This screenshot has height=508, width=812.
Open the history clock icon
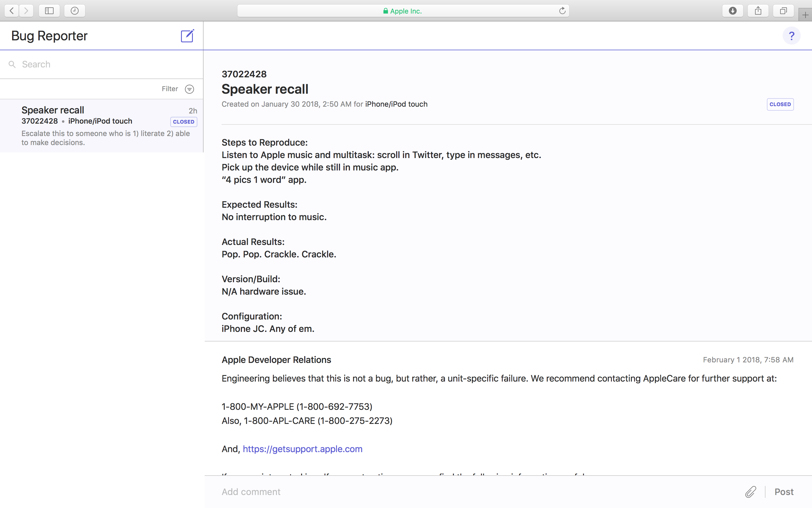(74, 11)
